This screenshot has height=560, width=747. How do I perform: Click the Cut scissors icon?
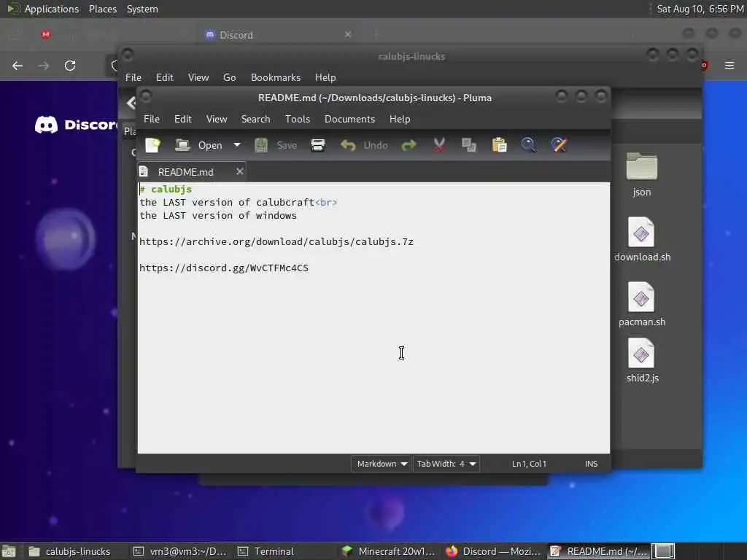(439, 145)
